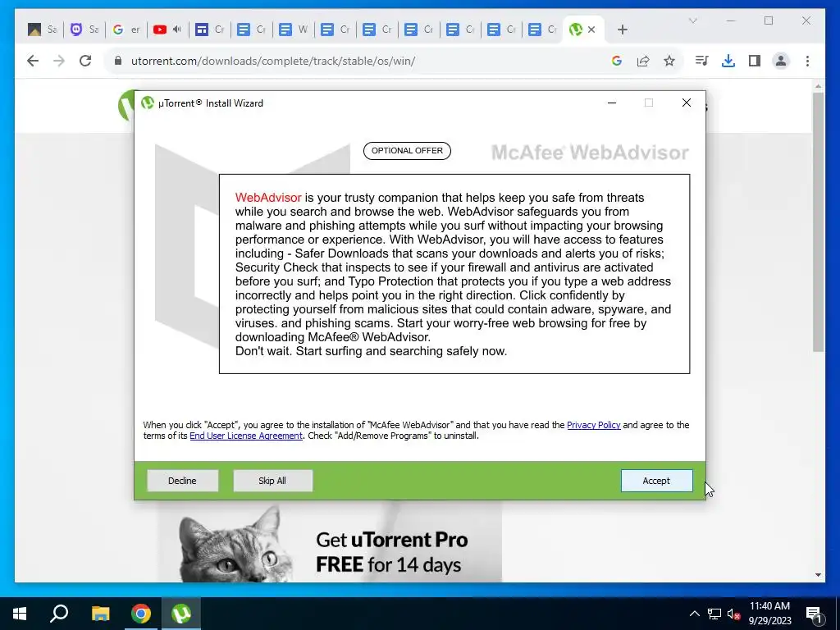Bookmark this page with star icon
The image size is (840, 630).
[669, 61]
